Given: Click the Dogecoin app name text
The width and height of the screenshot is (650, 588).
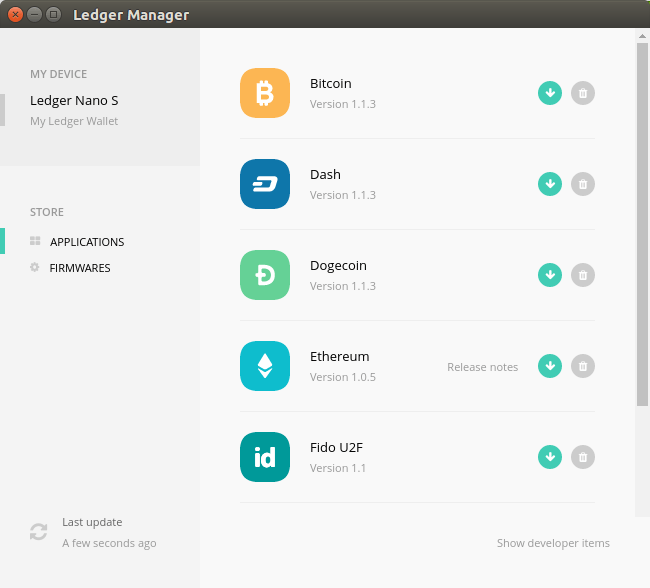Looking at the screenshot, I should click(x=338, y=265).
